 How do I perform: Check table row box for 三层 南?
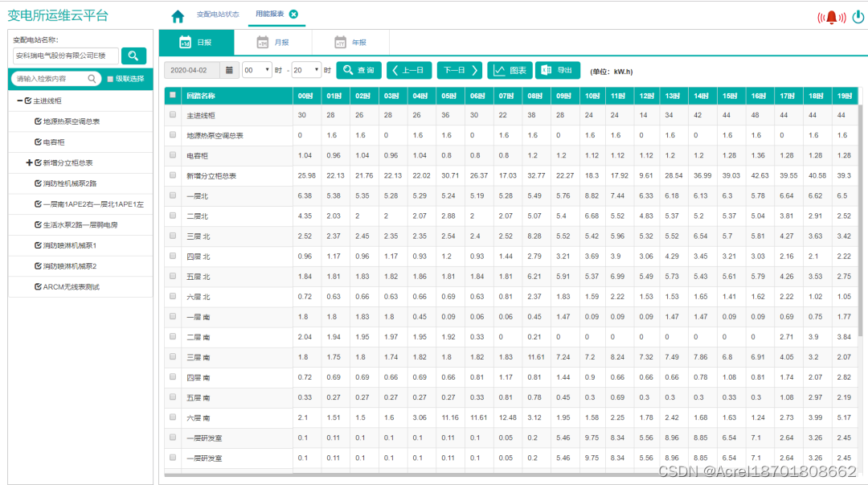[x=173, y=356]
